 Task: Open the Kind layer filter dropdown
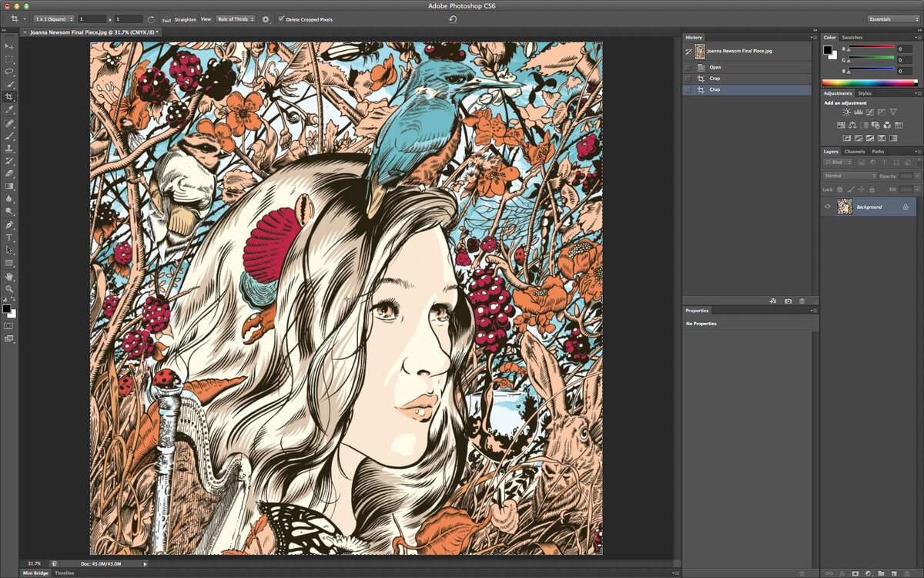point(837,162)
